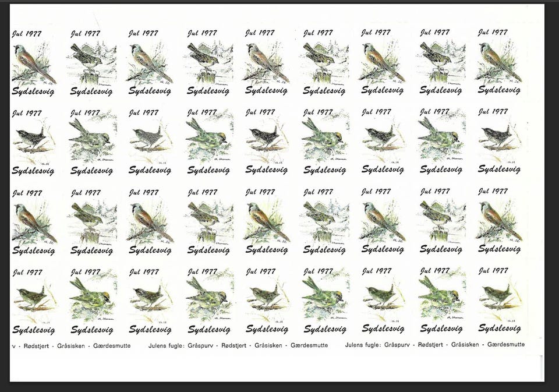Click the second stamp in the bottom row
This screenshot has width=559, height=392.
pos(93,302)
